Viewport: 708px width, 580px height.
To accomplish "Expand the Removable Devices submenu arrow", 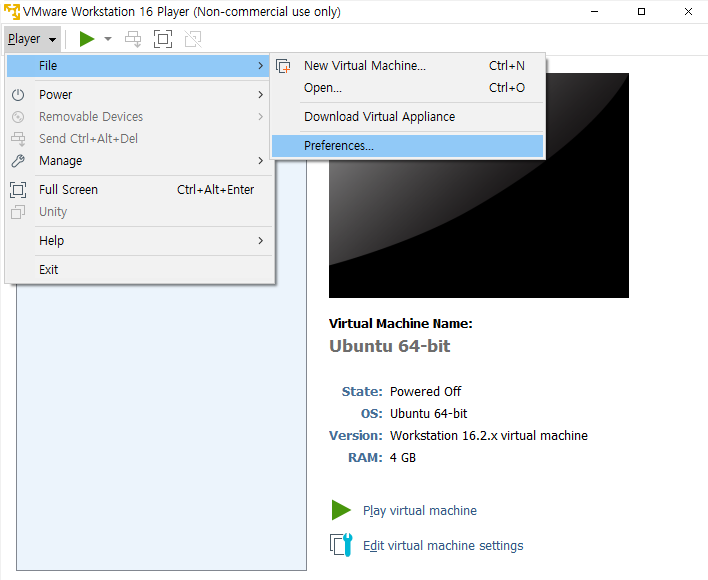I will pos(261,117).
